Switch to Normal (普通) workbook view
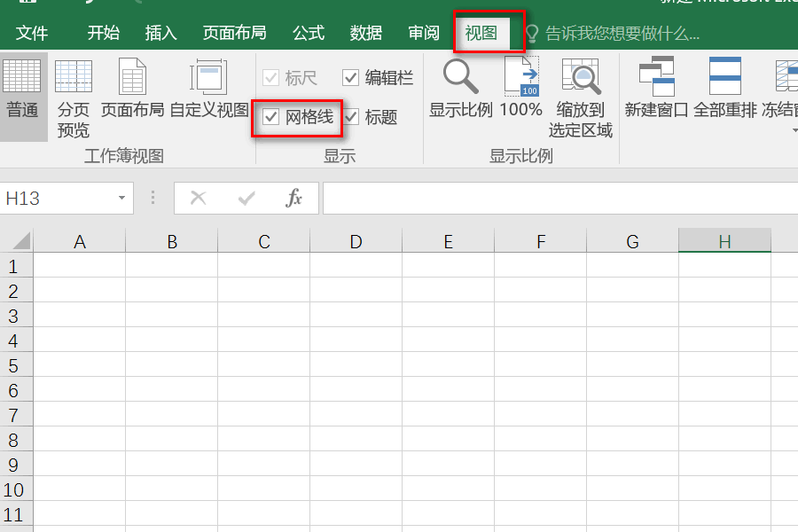 point(22,96)
